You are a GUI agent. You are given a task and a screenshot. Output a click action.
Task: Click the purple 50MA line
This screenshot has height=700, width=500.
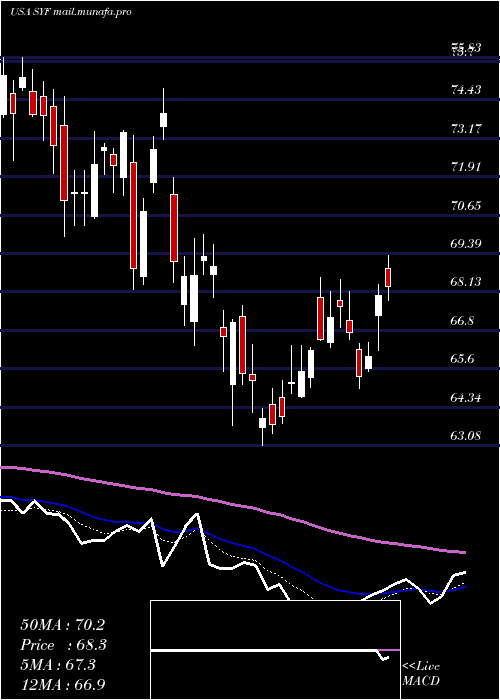tap(232, 504)
